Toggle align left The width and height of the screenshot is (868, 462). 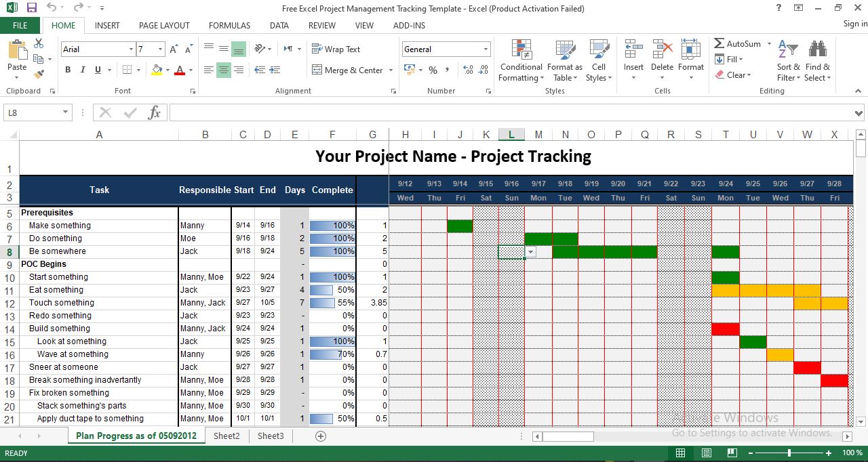[x=209, y=70]
